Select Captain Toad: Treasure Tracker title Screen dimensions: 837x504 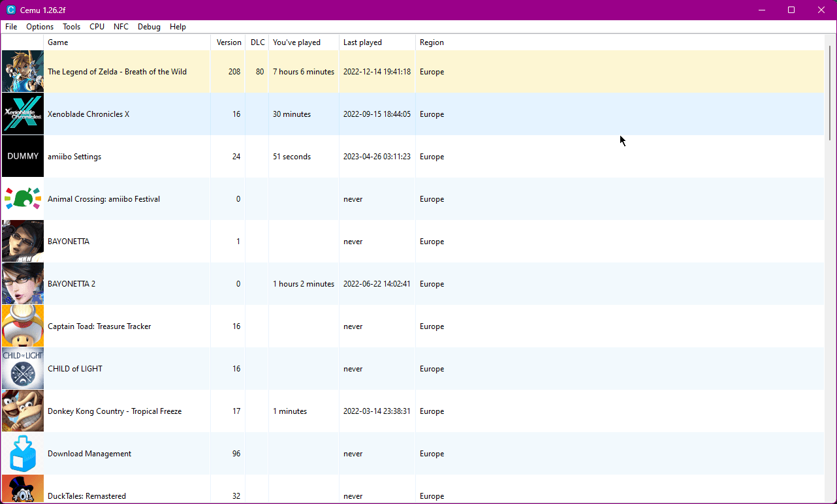click(x=99, y=326)
